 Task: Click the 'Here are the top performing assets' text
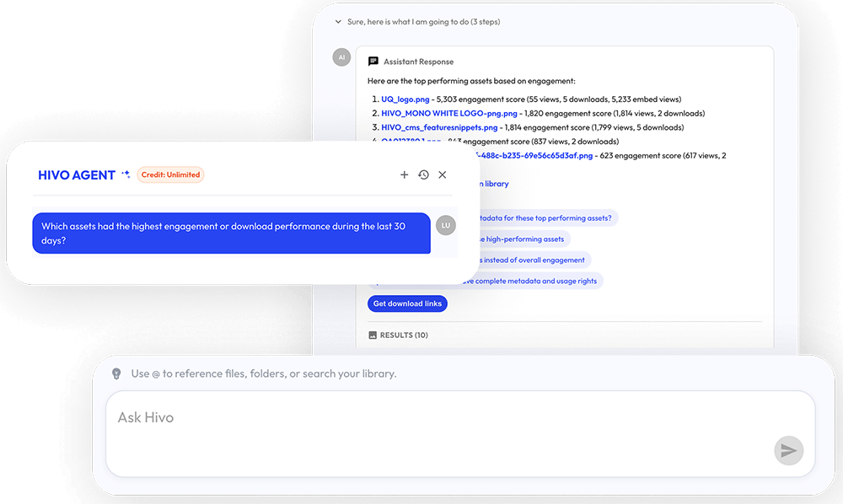coord(471,81)
